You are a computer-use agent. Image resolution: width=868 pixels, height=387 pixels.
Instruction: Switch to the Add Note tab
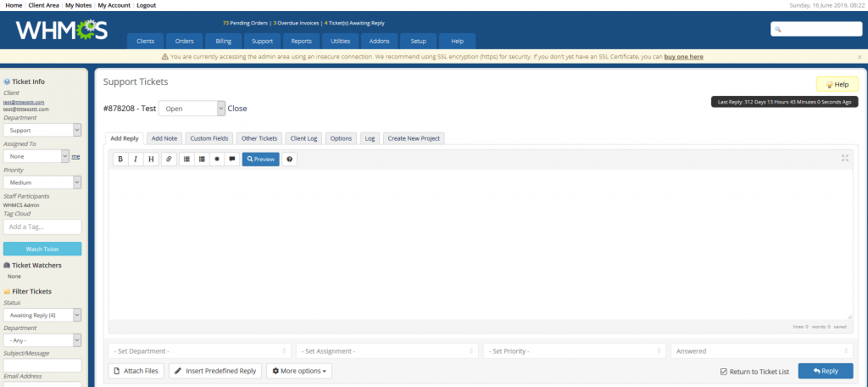[x=164, y=138]
